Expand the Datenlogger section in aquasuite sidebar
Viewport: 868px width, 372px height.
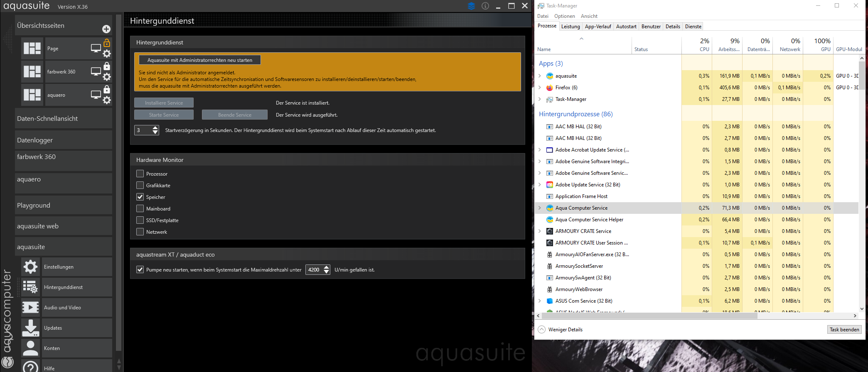(x=64, y=140)
